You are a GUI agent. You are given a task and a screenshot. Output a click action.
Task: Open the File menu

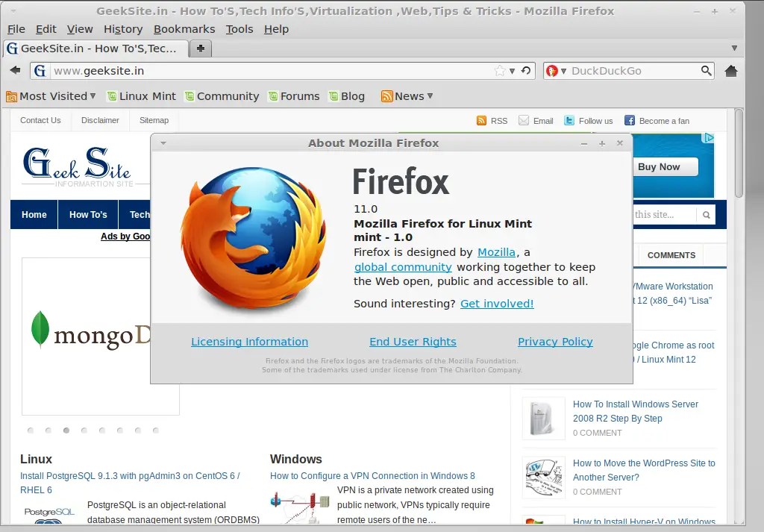click(16, 29)
